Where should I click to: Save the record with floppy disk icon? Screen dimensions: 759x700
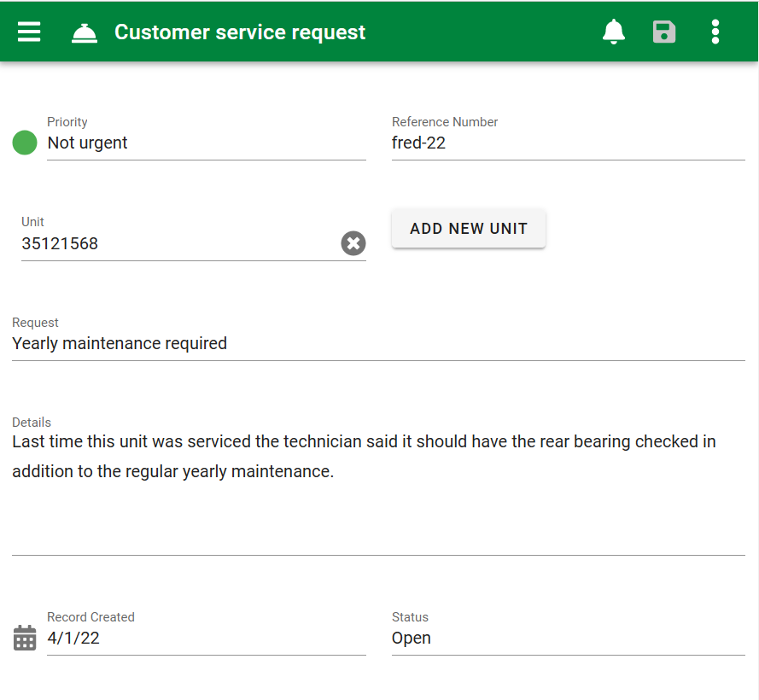664,32
